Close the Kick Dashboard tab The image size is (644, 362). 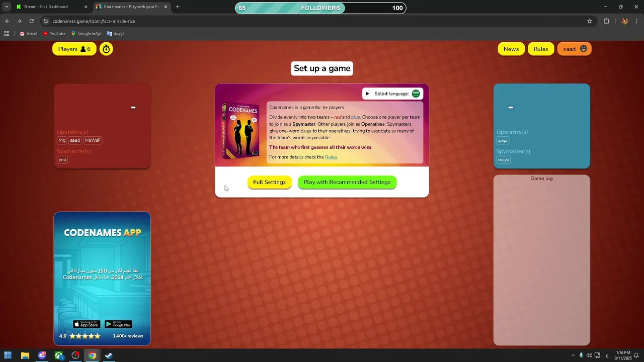pos(86,7)
